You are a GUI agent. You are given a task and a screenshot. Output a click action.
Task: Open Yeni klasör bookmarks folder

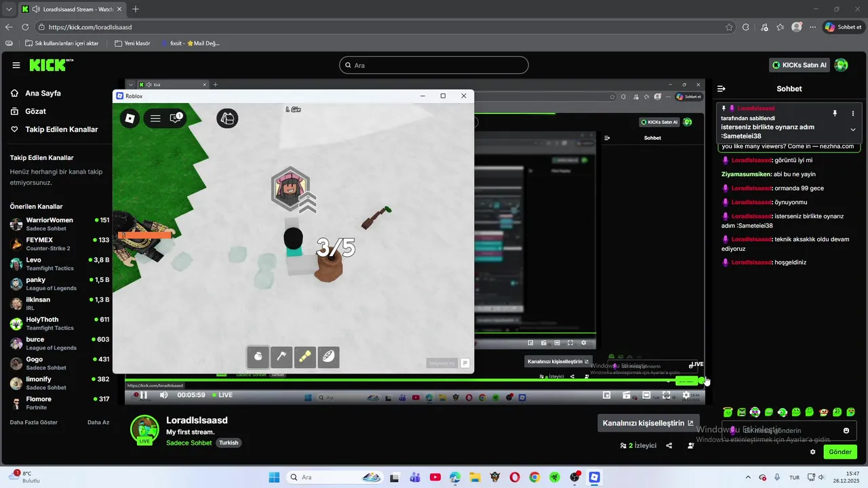132,43
